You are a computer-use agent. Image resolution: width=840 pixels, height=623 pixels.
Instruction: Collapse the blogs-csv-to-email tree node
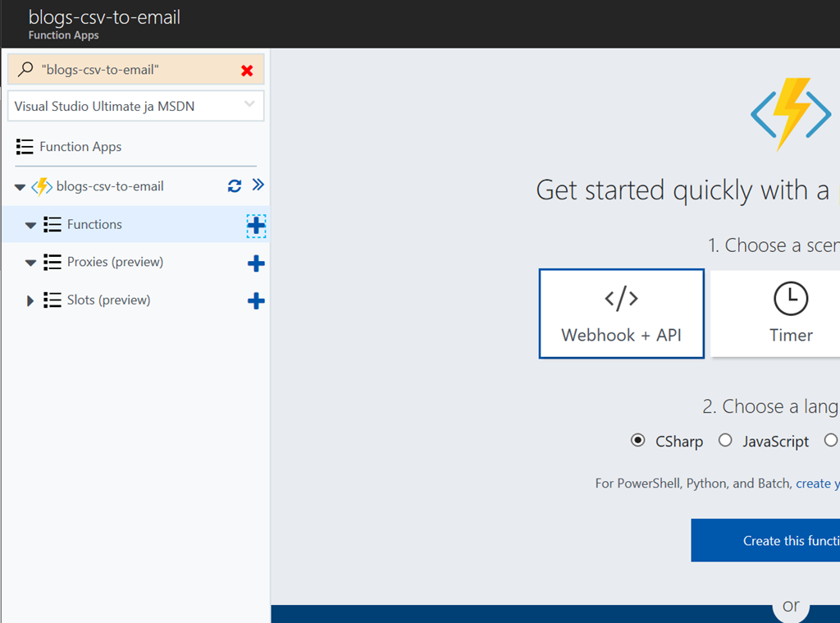tap(20, 187)
